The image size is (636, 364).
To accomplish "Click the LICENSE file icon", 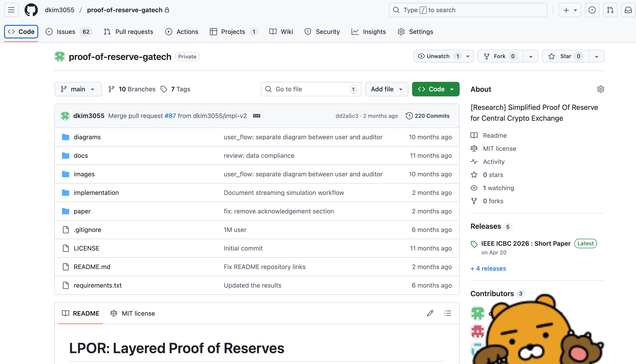I will (x=66, y=248).
